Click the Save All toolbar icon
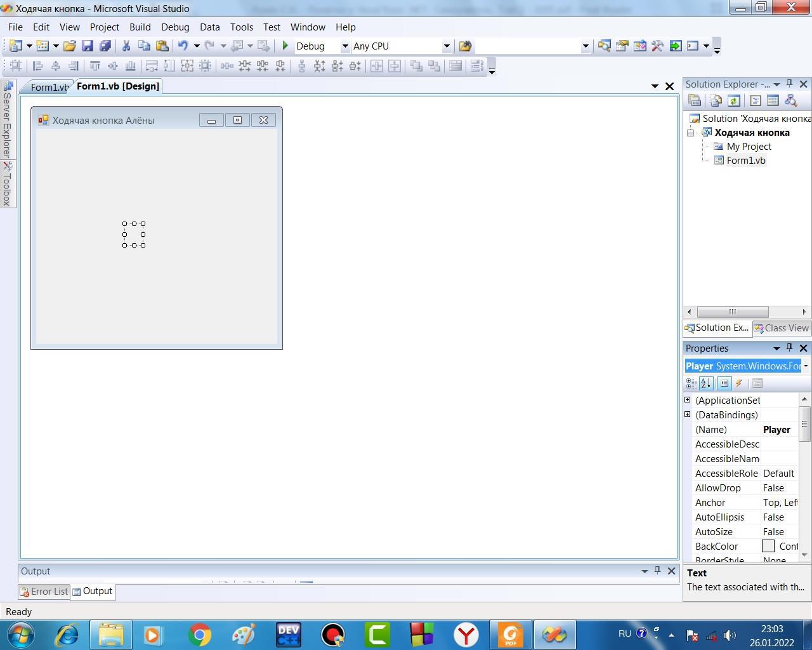The width and height of the screenshot is (812, 650). 105,46
